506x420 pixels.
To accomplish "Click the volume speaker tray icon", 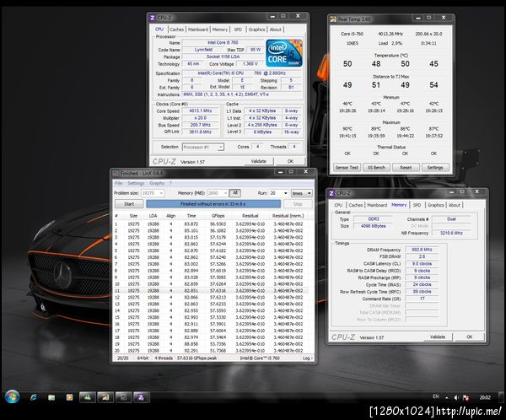I will tap(456, 398).
